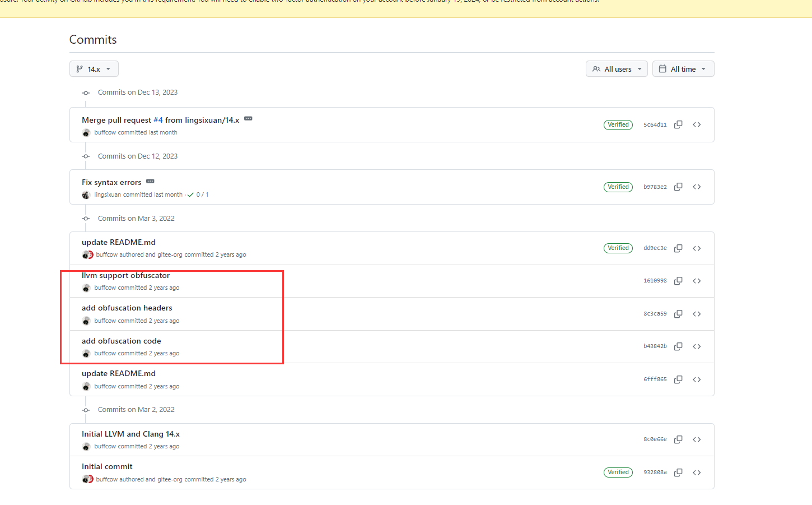Copy full SHA for commit 1610998
This screenshot has height=505, width=812.
[x=678, y=281]
